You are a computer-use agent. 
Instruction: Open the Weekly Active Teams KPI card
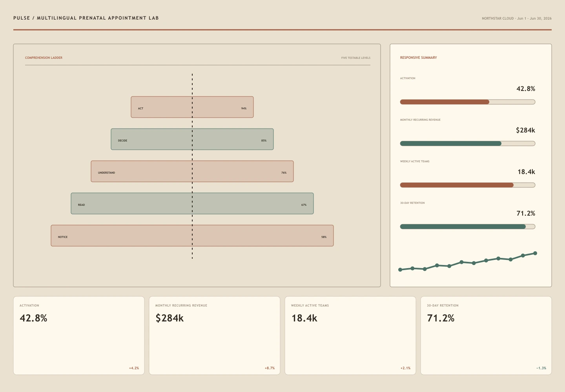(350, 336)
